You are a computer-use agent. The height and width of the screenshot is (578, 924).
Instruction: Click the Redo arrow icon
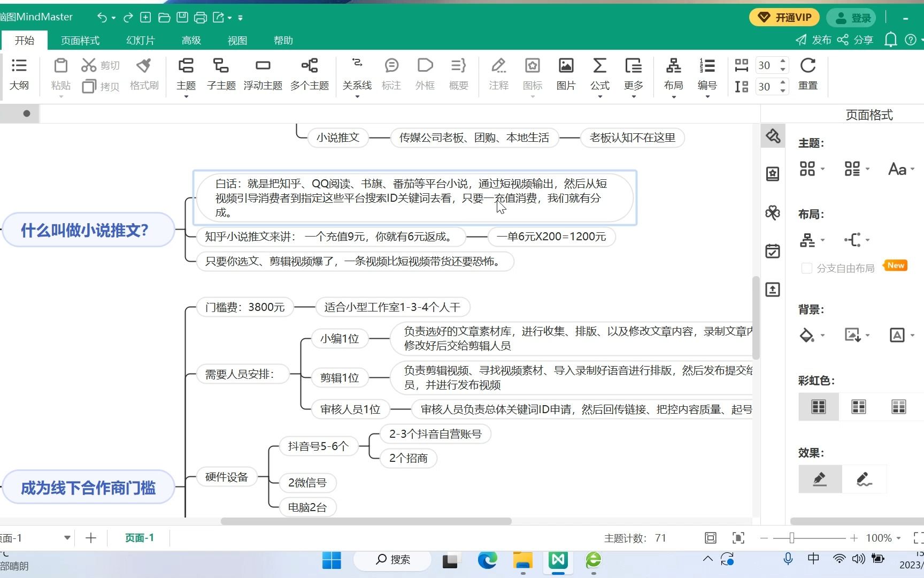pyautogui.click(x=128, y=18)
